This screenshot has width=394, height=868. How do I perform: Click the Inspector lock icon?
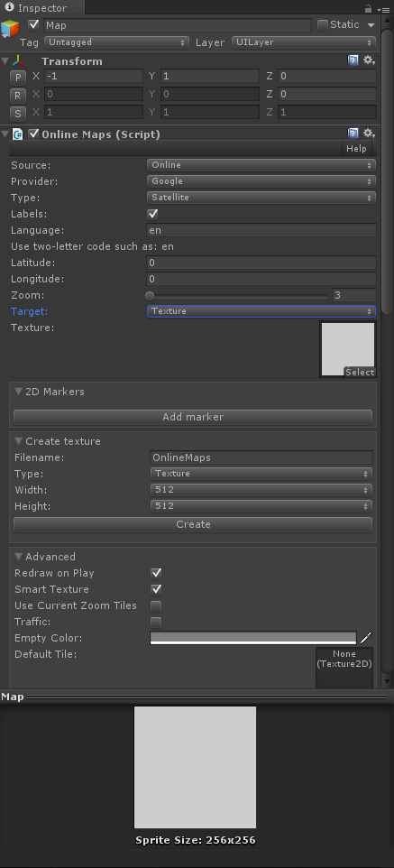coord(368,9)
